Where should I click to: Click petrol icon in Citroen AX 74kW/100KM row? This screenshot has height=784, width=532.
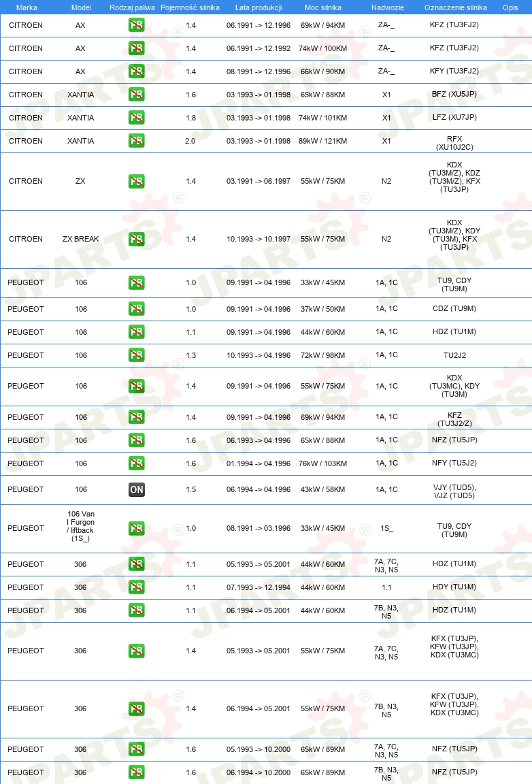click(x=137, y=48)
